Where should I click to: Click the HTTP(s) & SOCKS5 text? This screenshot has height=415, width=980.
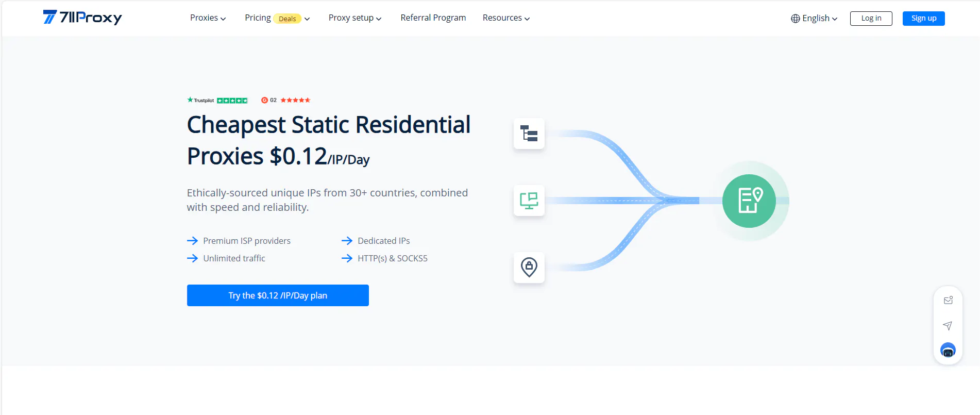(393, 258)
